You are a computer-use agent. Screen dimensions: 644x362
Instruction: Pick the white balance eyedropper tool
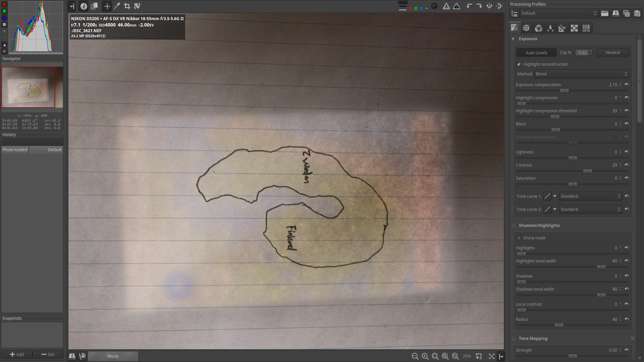pos(117,6)
